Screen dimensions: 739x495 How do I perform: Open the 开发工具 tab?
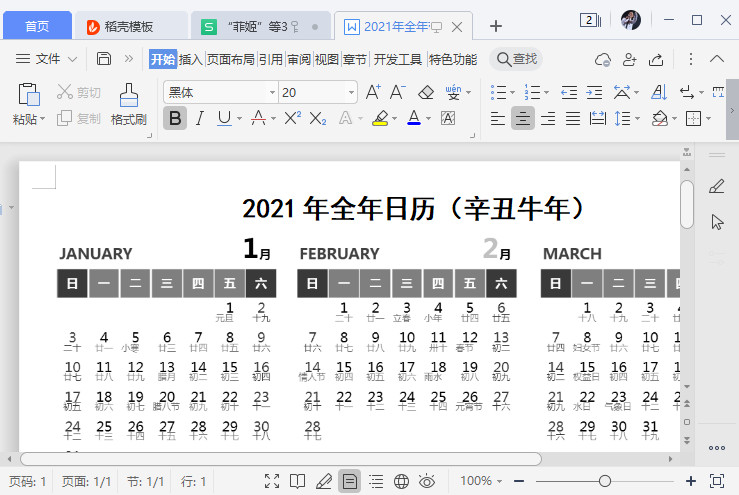coord(398,59)
